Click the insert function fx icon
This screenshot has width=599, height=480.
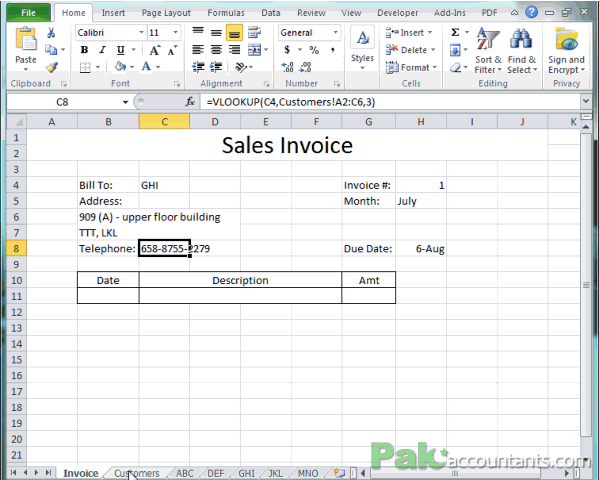[190, 102]
